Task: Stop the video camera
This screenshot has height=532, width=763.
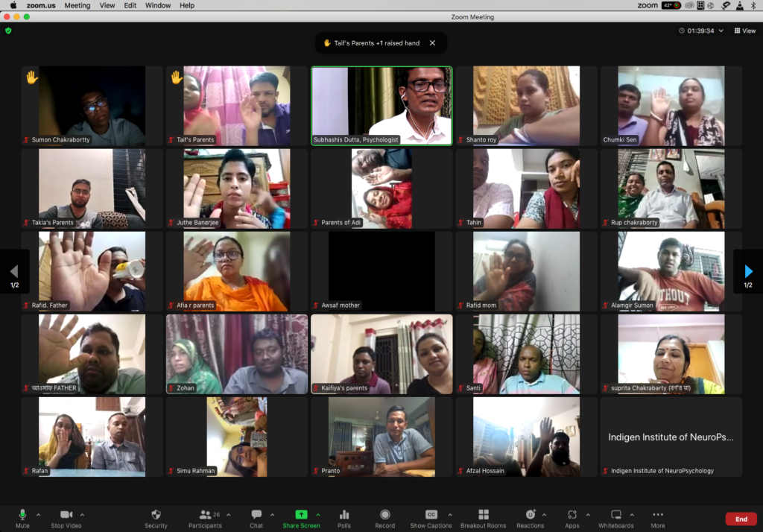Action: [x=66, y=516]
